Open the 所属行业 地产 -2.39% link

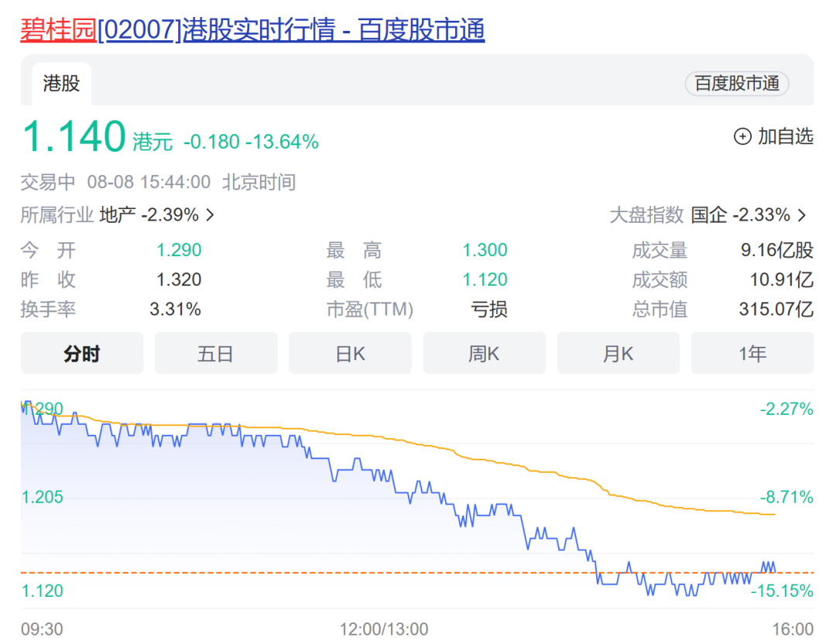(x=118, y=215)
